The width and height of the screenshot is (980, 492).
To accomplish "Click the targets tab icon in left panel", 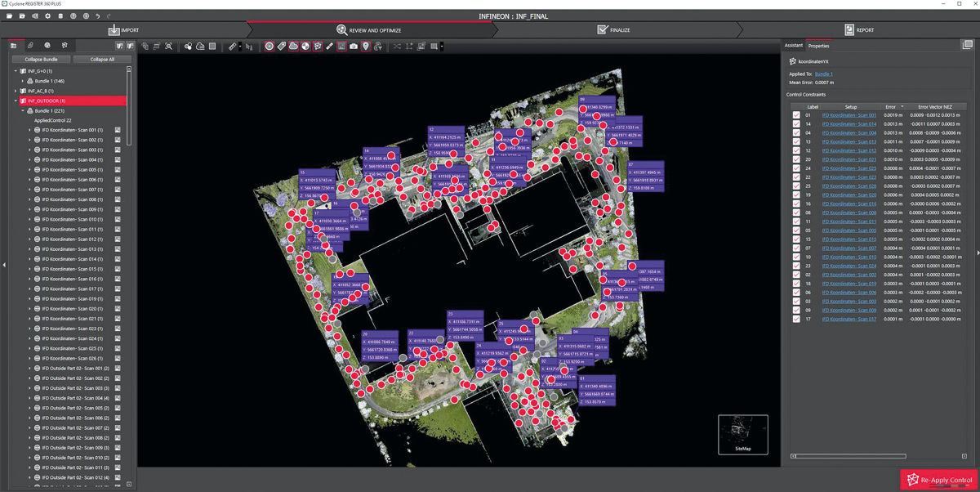I will click(47, 46).
